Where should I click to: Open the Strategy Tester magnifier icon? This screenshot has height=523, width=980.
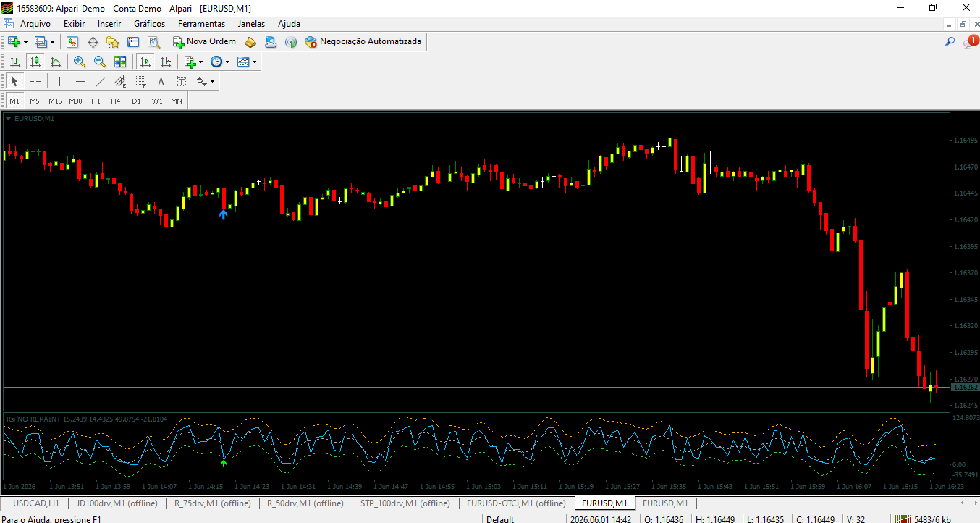point(153,42)
